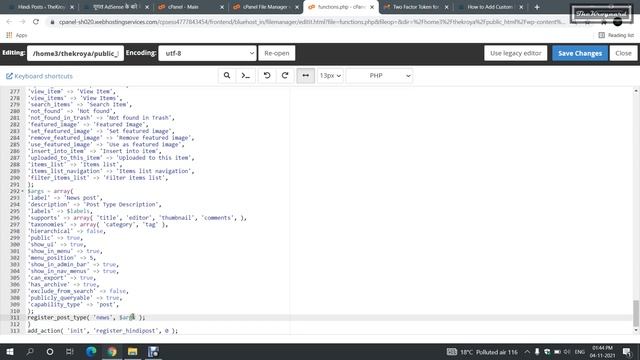The width and height of the screenshot is (640, 360).
Task: Collapse the code fold at line 292
Action: point(23,191)
